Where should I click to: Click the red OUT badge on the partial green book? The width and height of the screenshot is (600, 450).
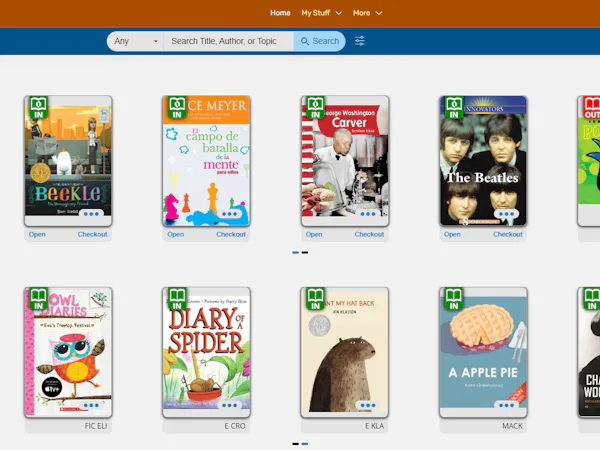592,108
